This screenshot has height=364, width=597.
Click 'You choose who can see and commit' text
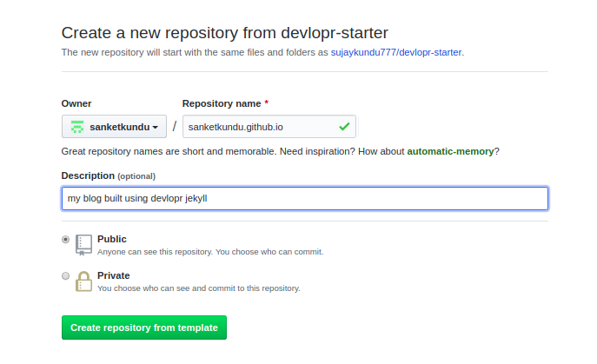[166, 288]
